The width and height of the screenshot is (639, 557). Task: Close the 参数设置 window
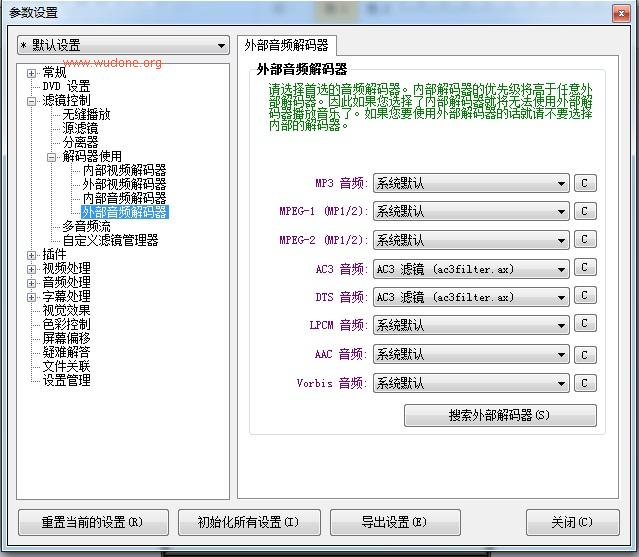(x=621, y=14)
